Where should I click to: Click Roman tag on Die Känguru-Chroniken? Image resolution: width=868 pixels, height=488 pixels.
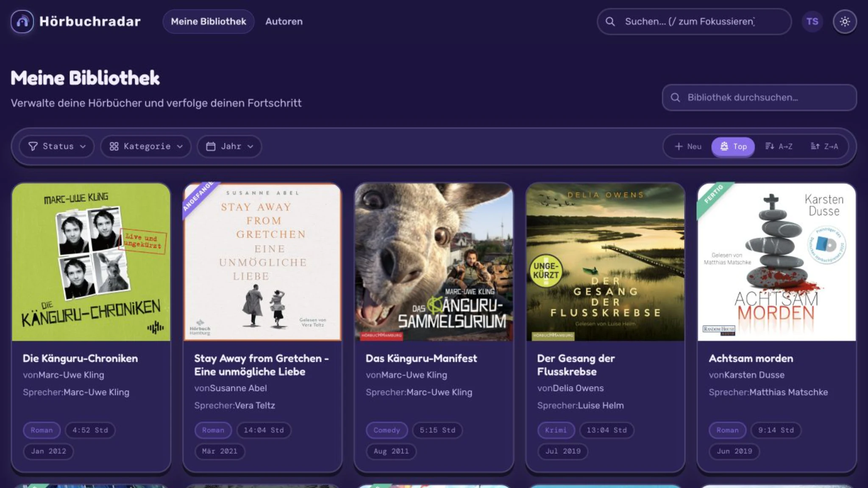42,430
